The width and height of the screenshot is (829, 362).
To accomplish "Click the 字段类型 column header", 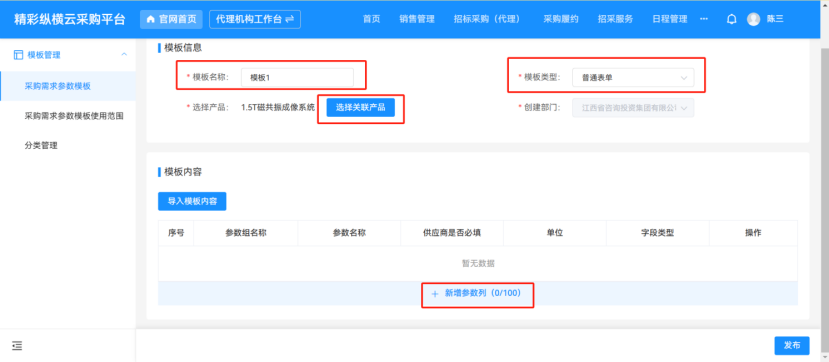I will pos(657,233).
